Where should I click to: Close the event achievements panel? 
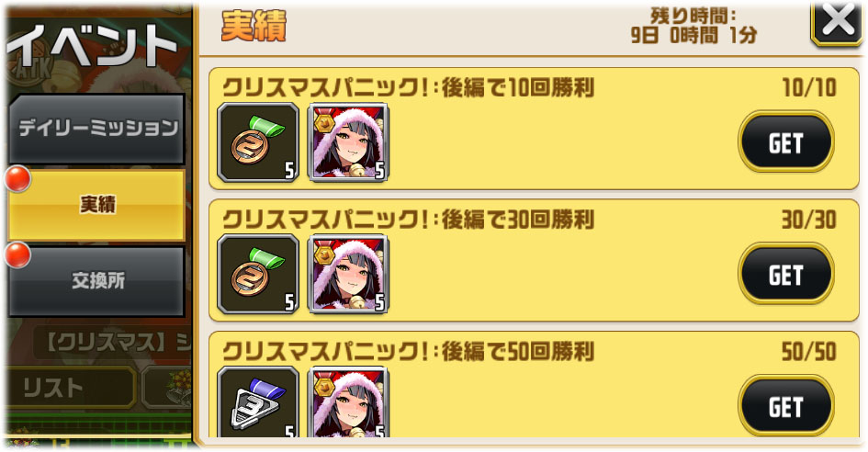[x=837, y=22]
